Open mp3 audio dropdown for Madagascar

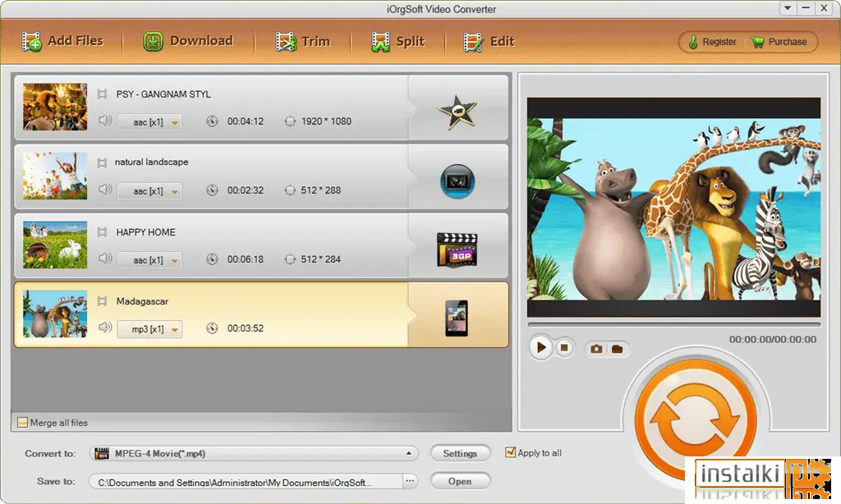[149, 329]
